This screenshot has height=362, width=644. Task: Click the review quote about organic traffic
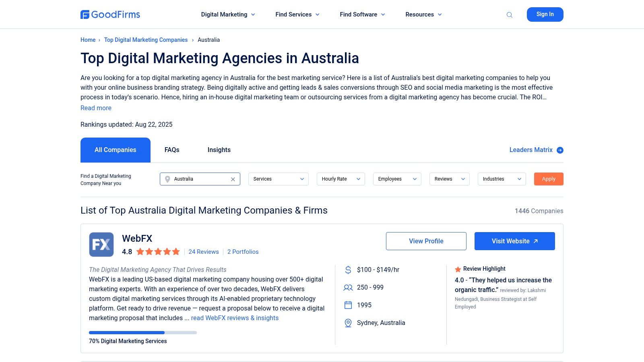point(503,285)
